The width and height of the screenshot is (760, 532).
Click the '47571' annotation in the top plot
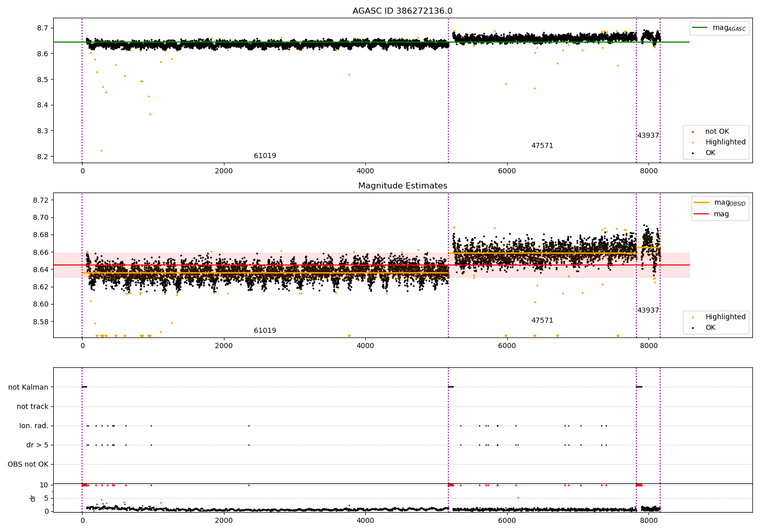(x=542, y=146)
